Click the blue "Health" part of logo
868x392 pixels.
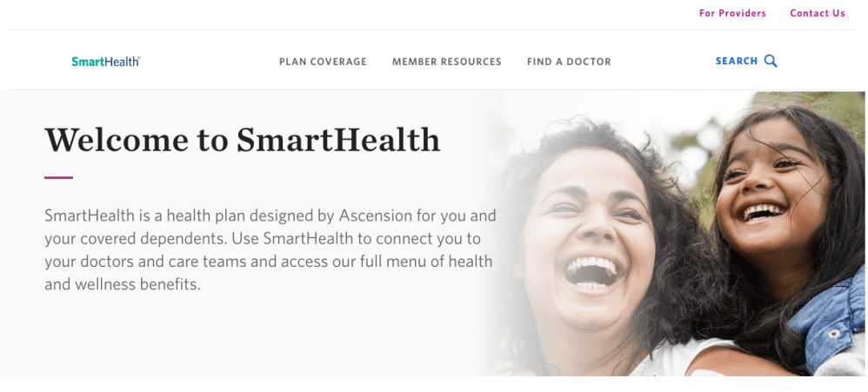tap(122, 62)
